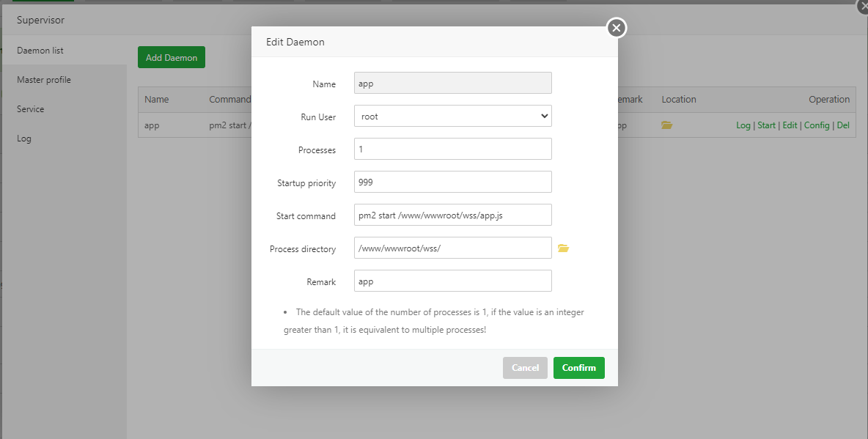
Task: Click the Add Daemon button
Action: point(171,57)
